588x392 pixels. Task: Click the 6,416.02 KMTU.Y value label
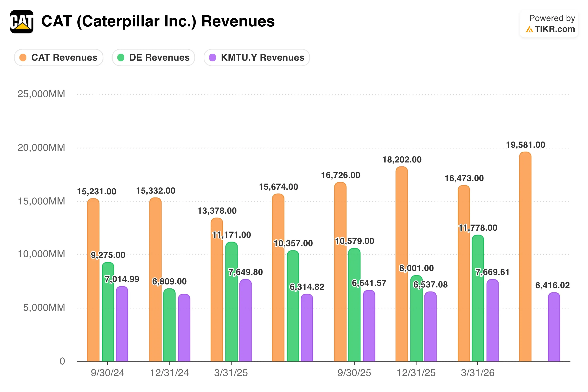552,285
